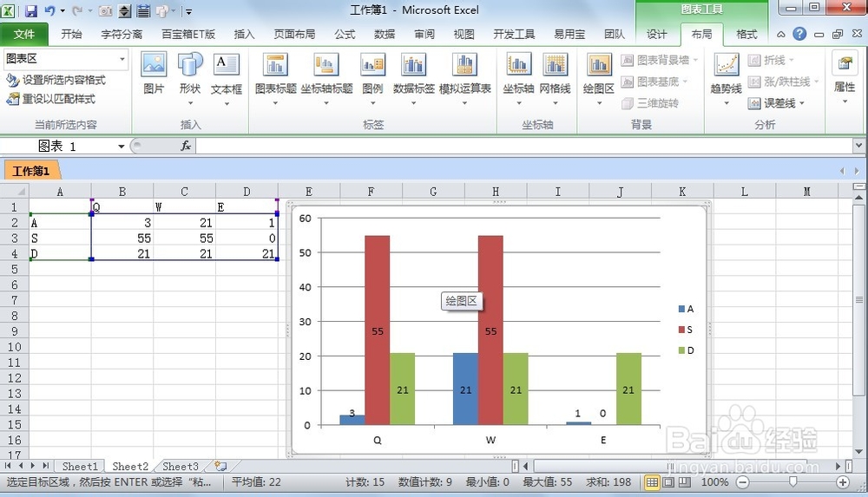Open the Plot Area (绘图区) options
Viewport: 868px width, 497px height.
pos(599,77)
